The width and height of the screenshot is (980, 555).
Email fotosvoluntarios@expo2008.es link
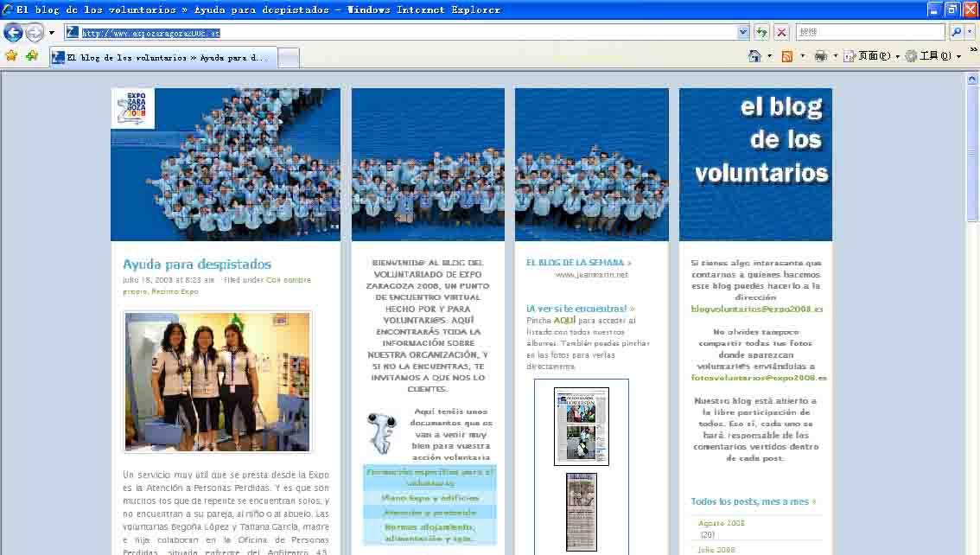758,378
